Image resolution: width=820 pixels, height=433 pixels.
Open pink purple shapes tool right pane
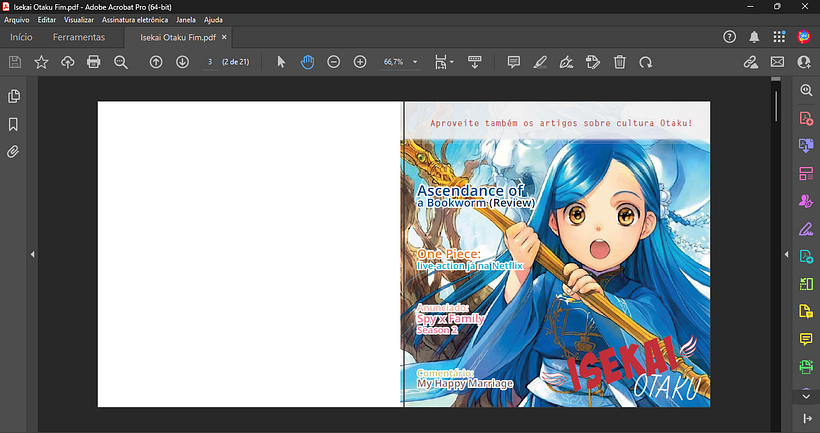(x=806, y=201)
